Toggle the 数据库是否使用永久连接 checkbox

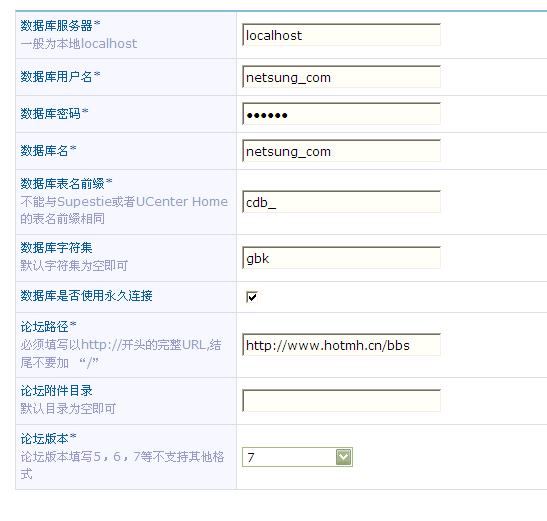(252, 297)
